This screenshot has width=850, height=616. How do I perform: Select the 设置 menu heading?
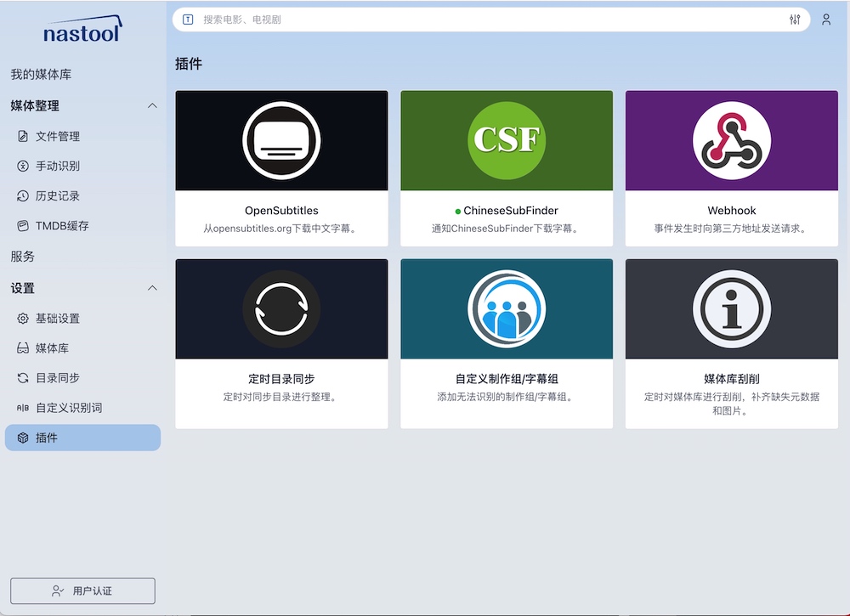tap(23, 288)
